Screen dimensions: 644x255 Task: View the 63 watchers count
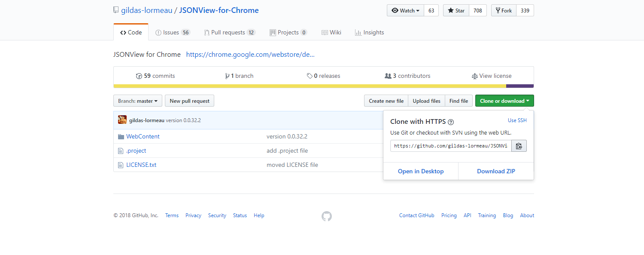[431, 11]
